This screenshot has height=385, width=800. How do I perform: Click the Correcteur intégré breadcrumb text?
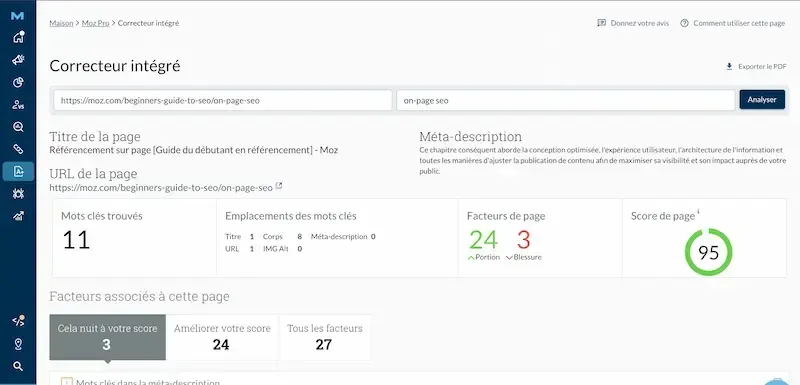(x=148, y=23)
